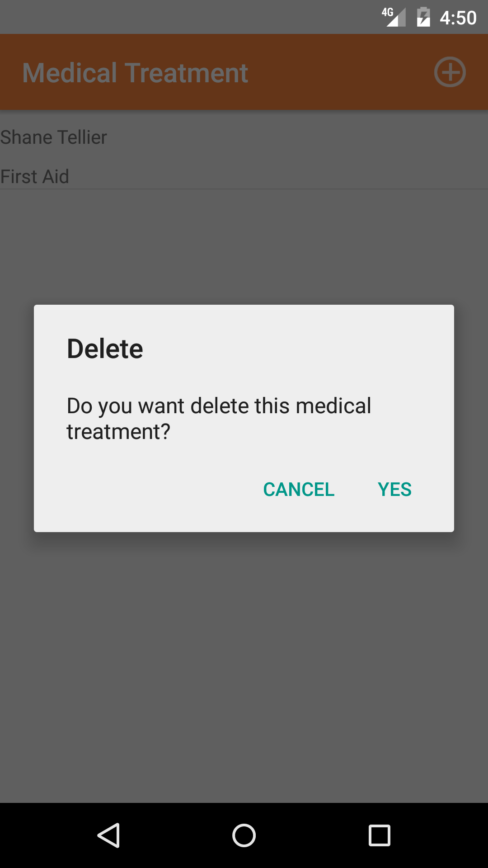Select the First Aid treatment text

pyautogui.click(x=34, y=176)
